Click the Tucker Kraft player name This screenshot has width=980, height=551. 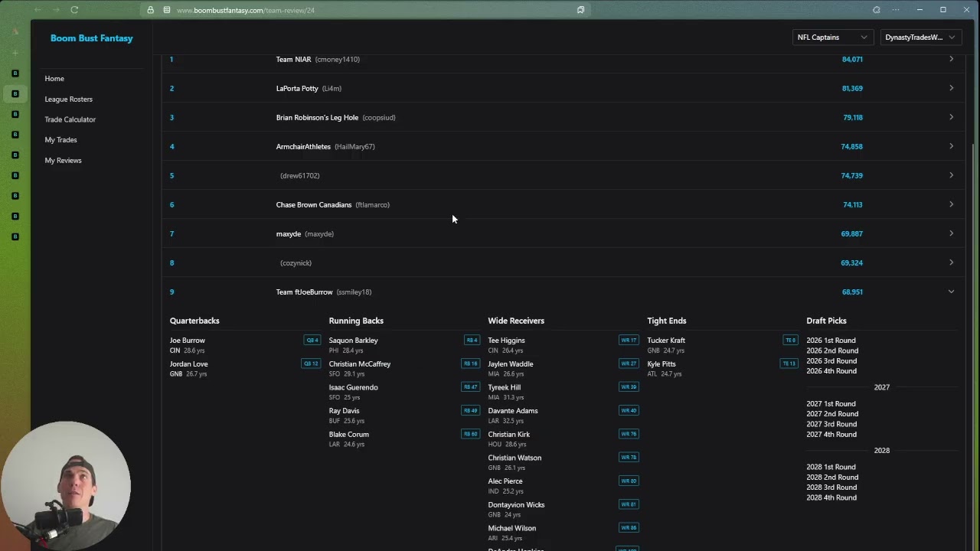(666, 341)
